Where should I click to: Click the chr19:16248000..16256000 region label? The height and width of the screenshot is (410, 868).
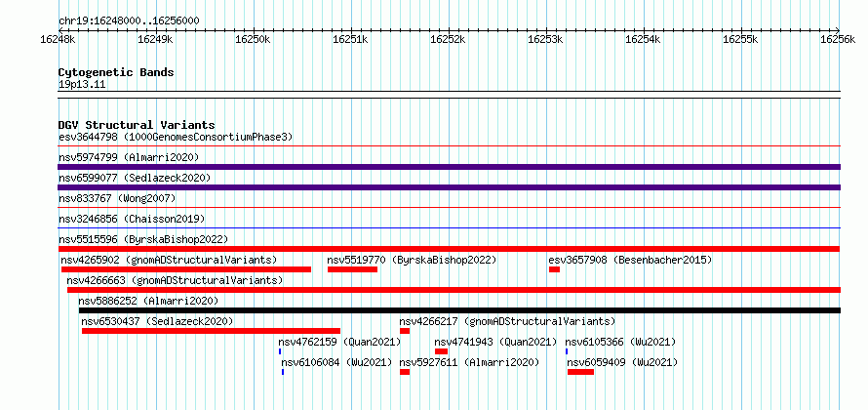[x=129, y=20]
